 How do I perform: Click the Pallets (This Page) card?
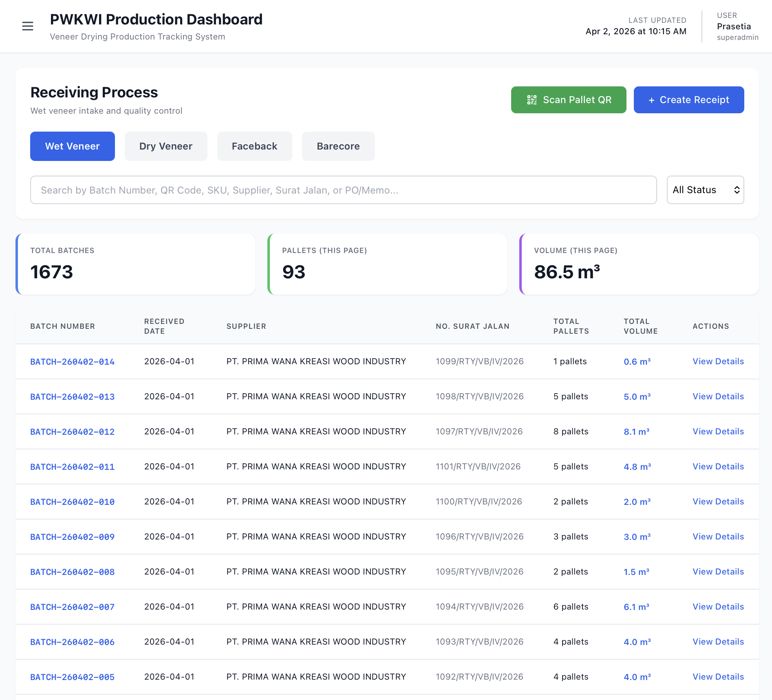coord(387,264)
